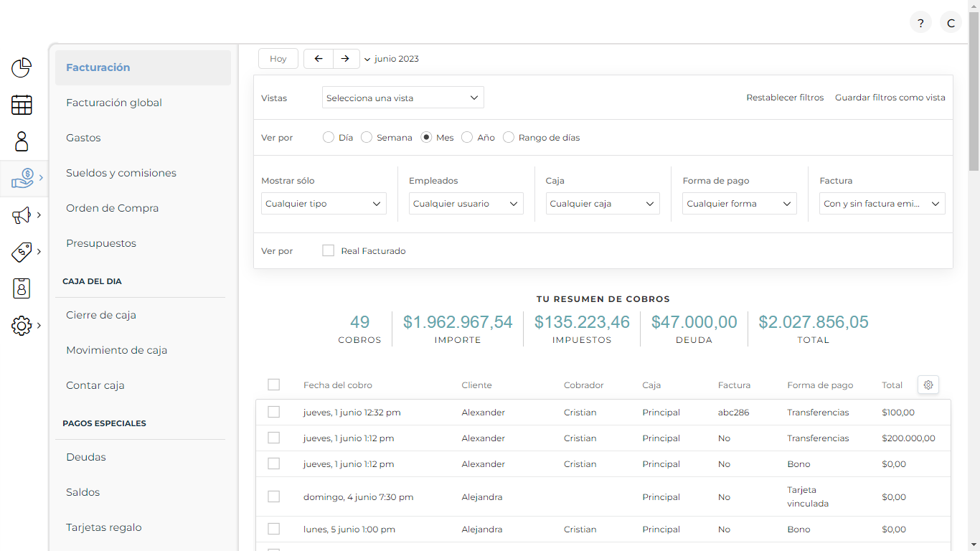Click the question mark help icon
980x551 pixels.
coord(920,23)
